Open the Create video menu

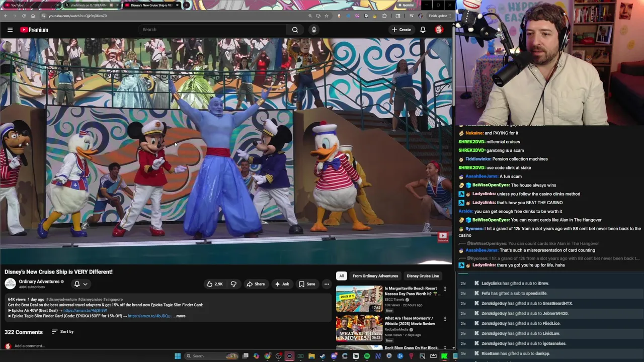click(401, 30)
